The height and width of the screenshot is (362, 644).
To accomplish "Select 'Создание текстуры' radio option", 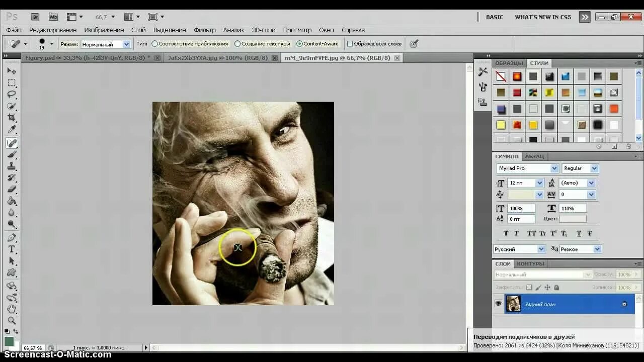I will (x=237, y=44).
